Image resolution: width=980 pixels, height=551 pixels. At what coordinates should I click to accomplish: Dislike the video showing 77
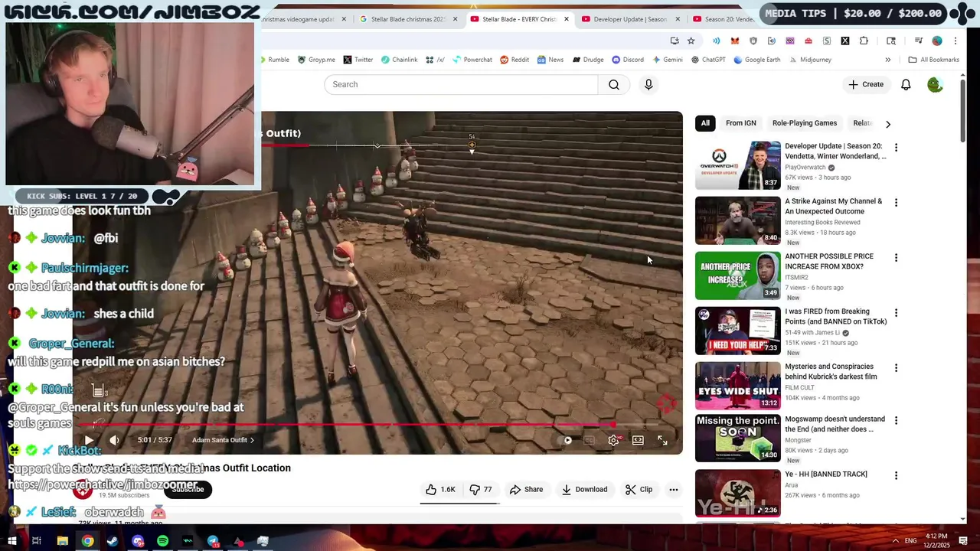[481, 490]
